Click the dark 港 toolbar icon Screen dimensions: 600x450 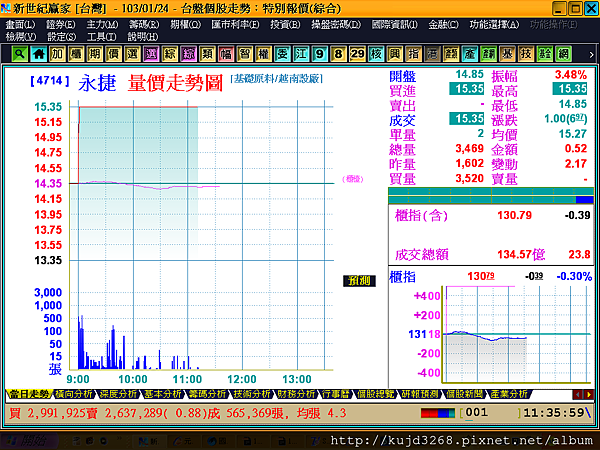(x=432, y=54)
